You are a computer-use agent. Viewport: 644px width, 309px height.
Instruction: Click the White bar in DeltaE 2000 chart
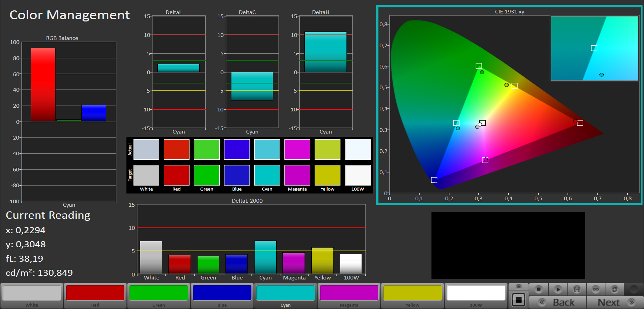[151, 258]
